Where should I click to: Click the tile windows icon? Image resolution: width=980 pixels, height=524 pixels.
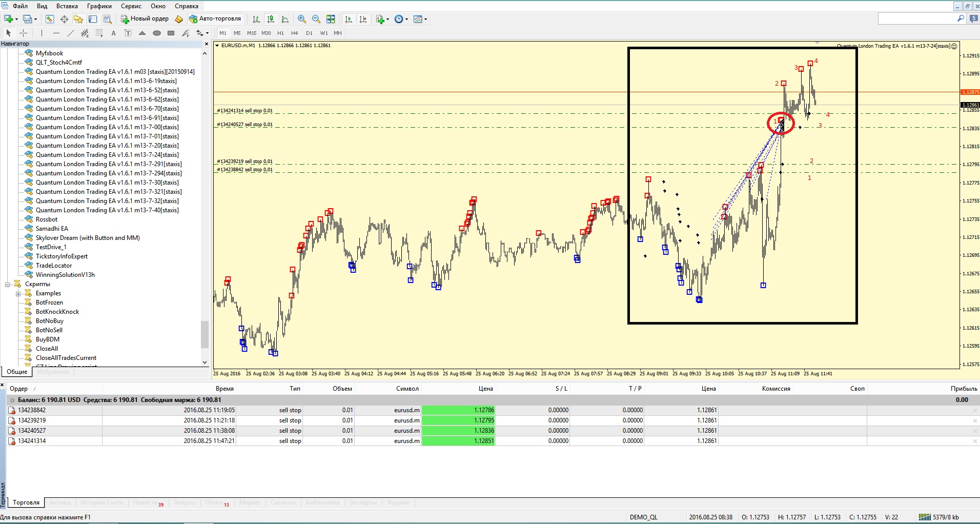331,19
